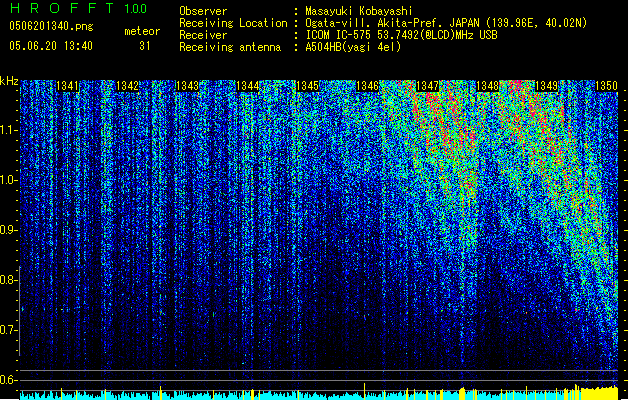Screen dimensions: 629x400
Task: Click the HROFFT title text
Action: (x=62, y=8)
